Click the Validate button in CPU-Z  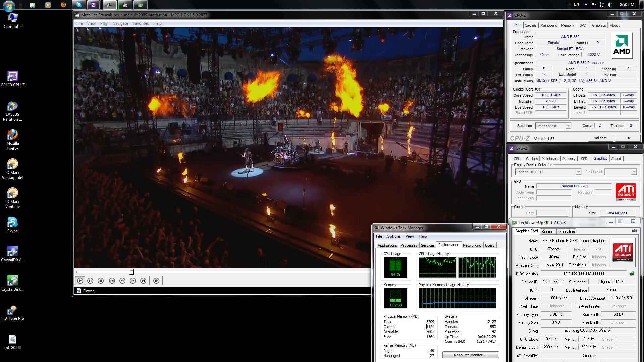pos(600,138)
